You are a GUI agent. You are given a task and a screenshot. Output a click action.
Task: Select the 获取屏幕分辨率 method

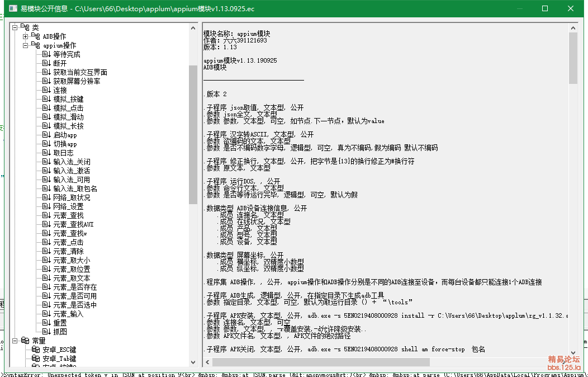(77, 81)
